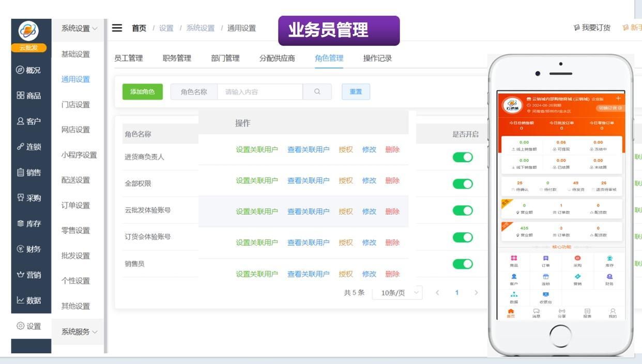642x364 pixels.
Task: Click the hamburger menu collapse icon
Action: pyautogui.click(x=117, y=28)
